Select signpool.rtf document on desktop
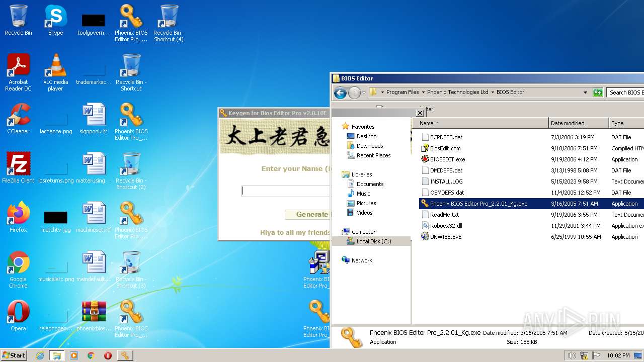Viewport: 644px width, 362px height. (x=94, y=119)
